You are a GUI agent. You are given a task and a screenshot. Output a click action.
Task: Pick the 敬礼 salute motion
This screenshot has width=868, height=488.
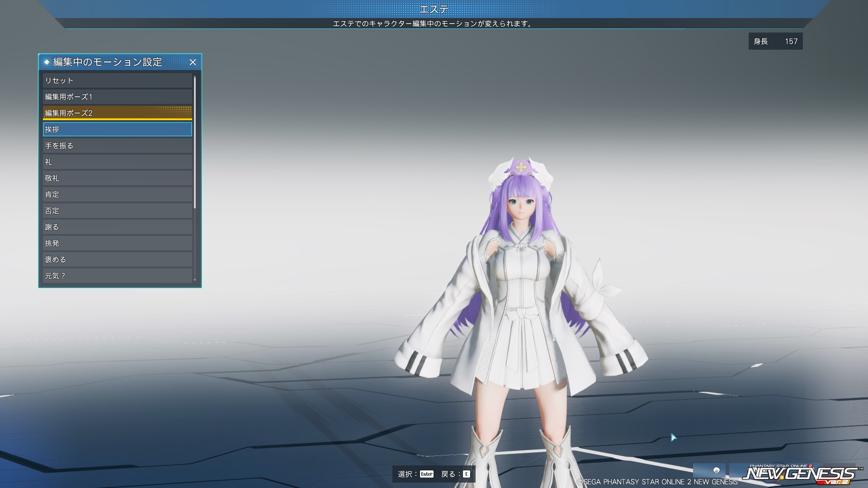click(118, 178)
